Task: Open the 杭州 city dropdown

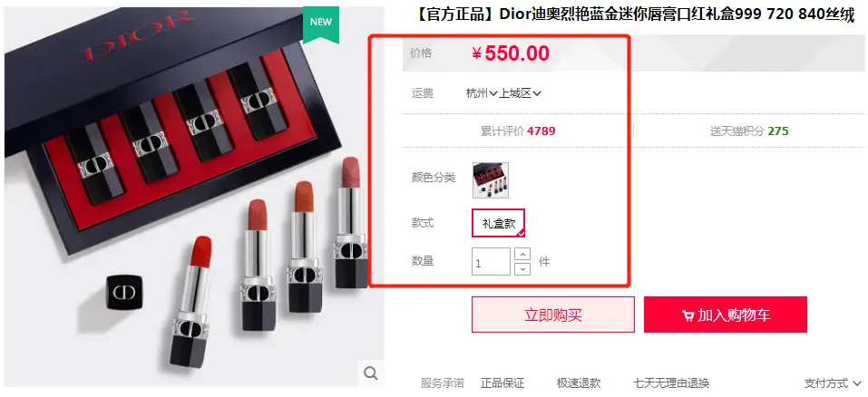Action: [482, 93]
